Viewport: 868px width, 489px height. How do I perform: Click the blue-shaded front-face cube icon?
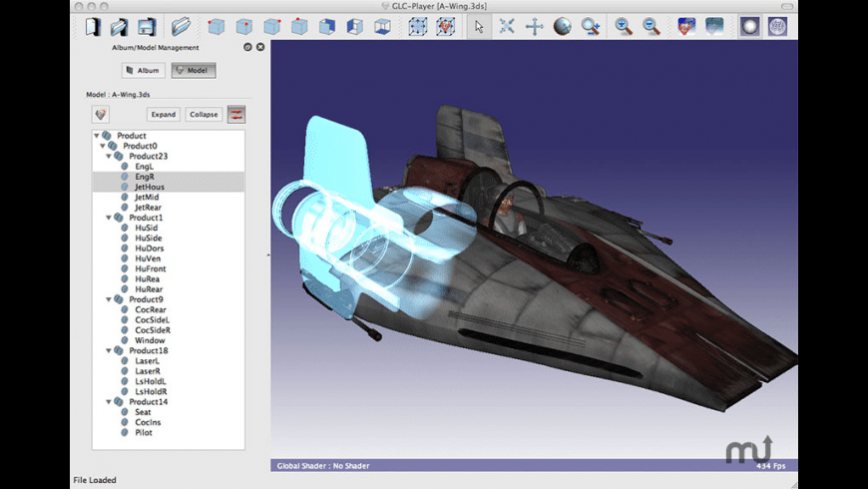[x=327, y=27]
